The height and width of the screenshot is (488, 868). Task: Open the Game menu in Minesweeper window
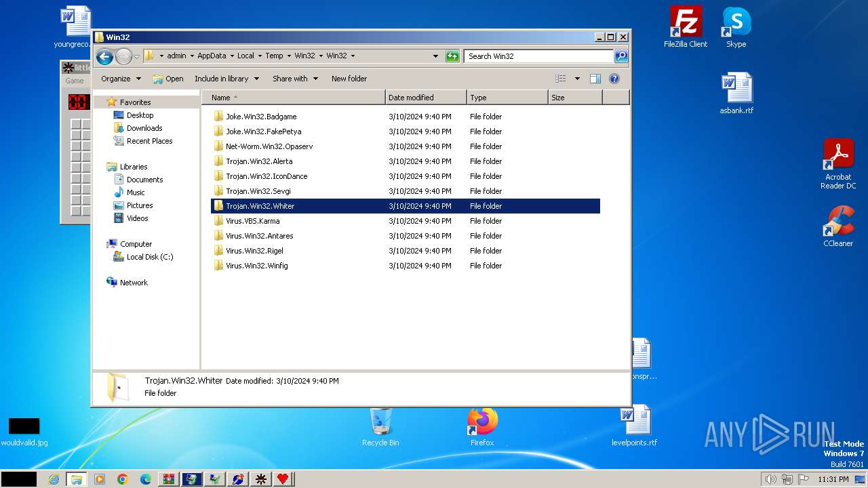[x=75, y=81]
